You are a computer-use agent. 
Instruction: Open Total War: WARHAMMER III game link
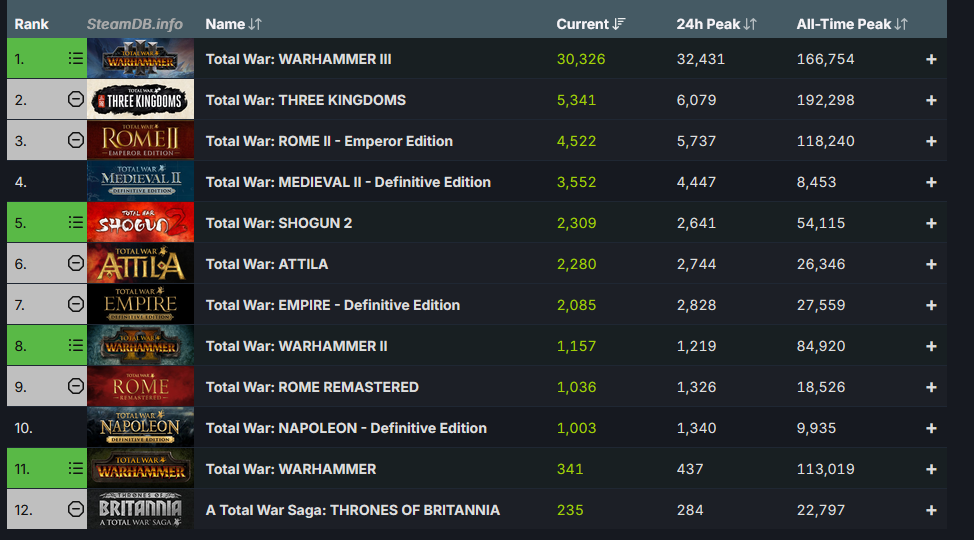coord(298,59)
